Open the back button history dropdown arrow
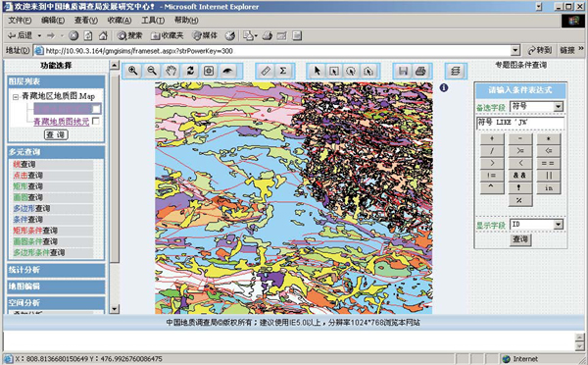The height and width of the screenshot is (365, 588). pyautogui.click(x=39, y=35)
